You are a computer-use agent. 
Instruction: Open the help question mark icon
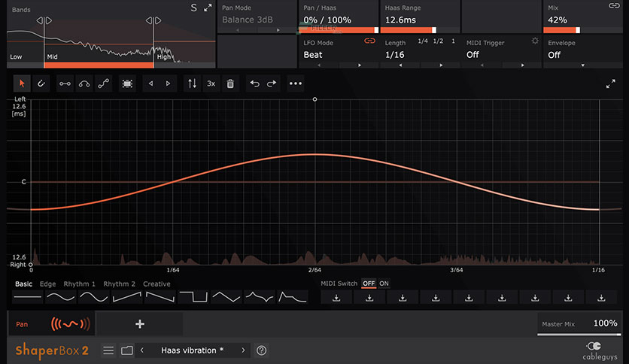pyautogui.click(x=262, y=350)
